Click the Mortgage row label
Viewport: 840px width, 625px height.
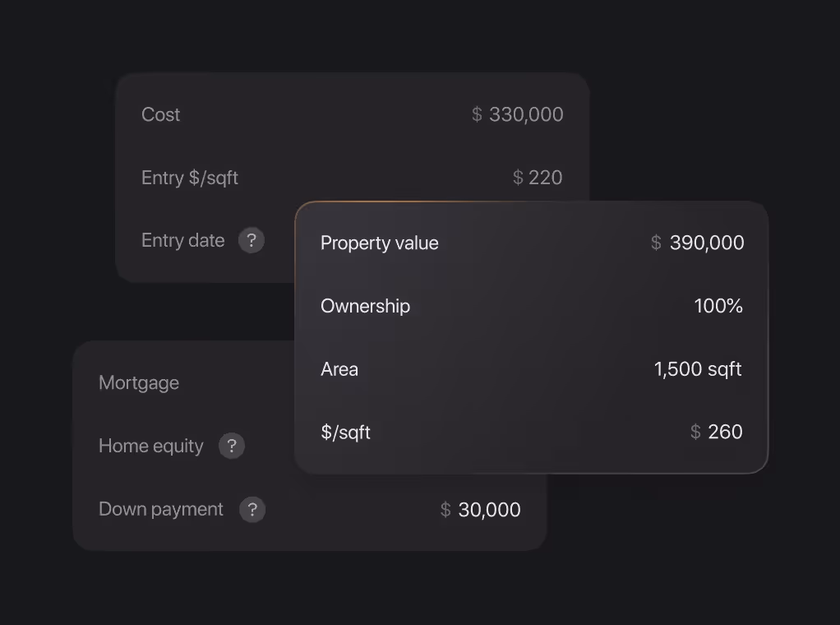point(138,382)
